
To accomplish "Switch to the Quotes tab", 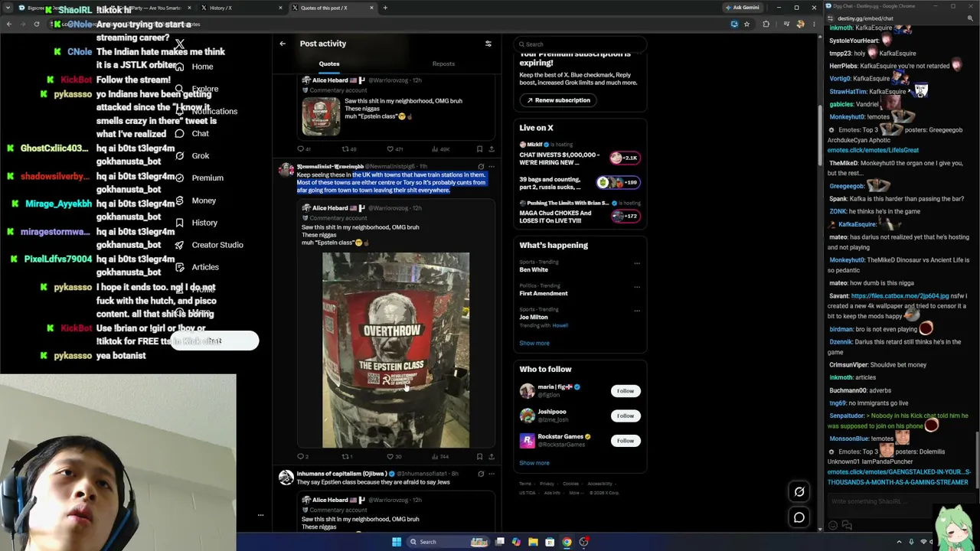I will 329,64.
